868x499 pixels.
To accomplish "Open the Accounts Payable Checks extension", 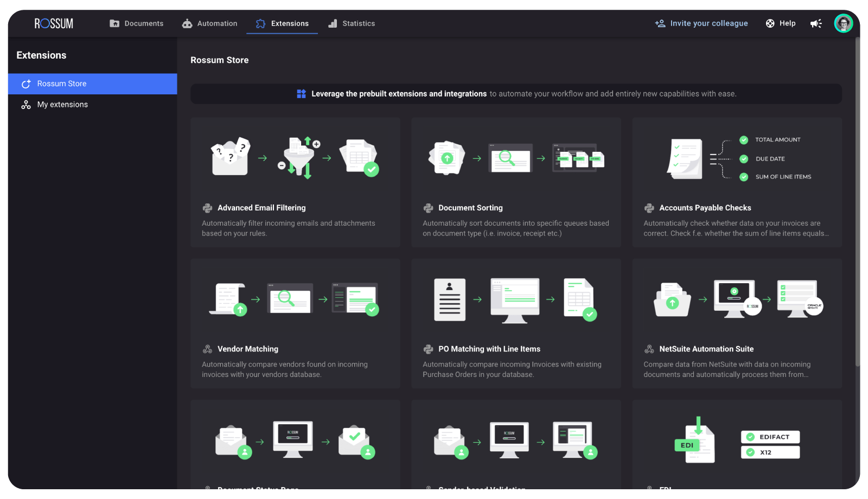I will [x=737, y=183].
